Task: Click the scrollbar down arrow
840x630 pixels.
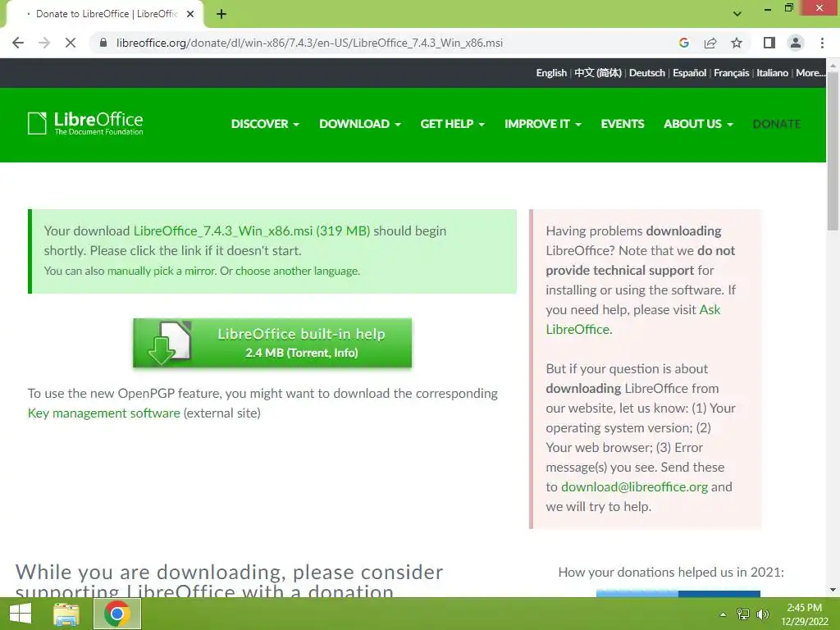Action: (x=833, y=591)
